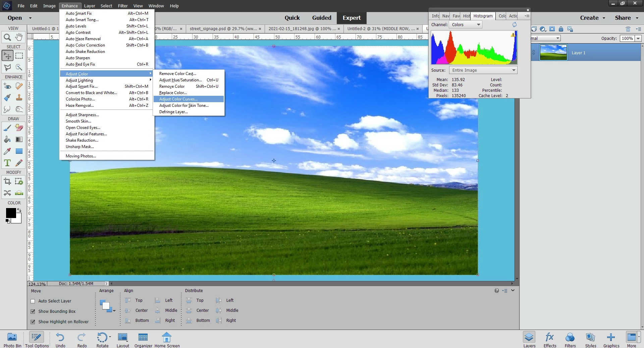
Task: Delete layer with the trash icon
Action: click(x=628, y=29)
